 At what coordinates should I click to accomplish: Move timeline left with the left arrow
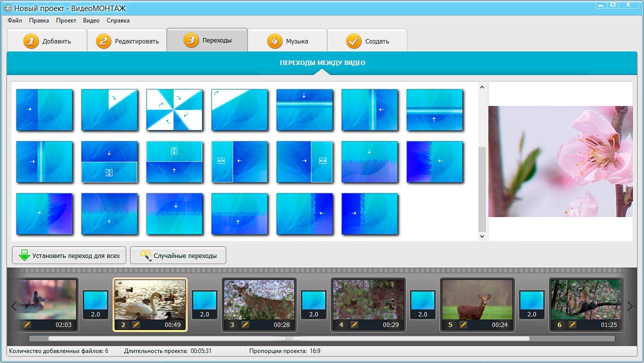[14, 306]
